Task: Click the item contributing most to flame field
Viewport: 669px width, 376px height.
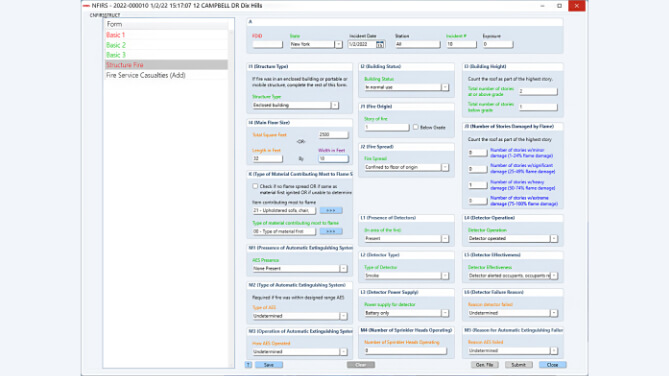Action: coord(284,210)
